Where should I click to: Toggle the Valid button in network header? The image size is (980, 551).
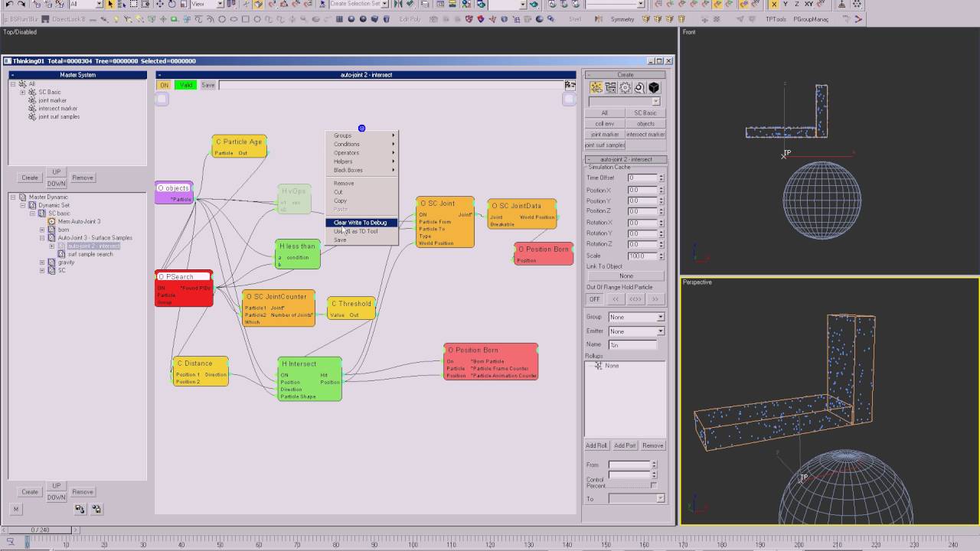click(186, 85)
